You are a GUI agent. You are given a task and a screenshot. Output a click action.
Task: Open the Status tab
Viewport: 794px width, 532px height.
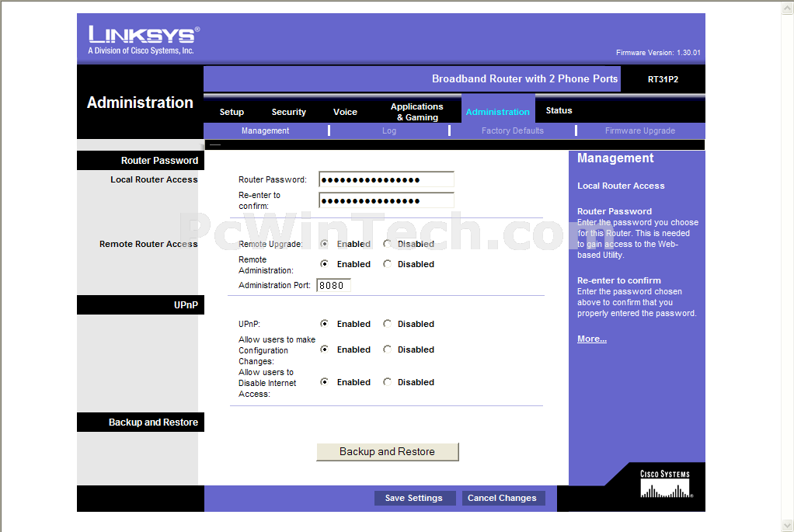(x=559, y=110)
